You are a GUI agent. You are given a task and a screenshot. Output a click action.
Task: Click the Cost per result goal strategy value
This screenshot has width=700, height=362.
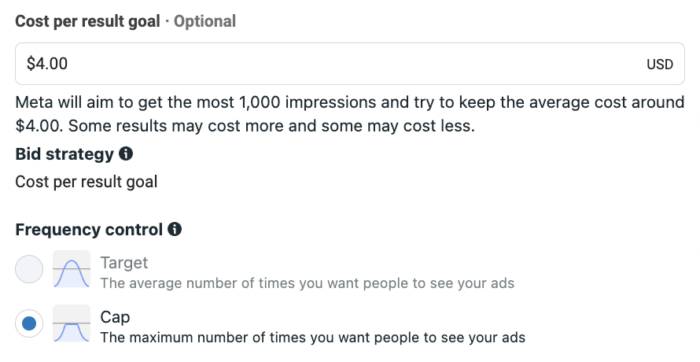[x=86, y=182]
